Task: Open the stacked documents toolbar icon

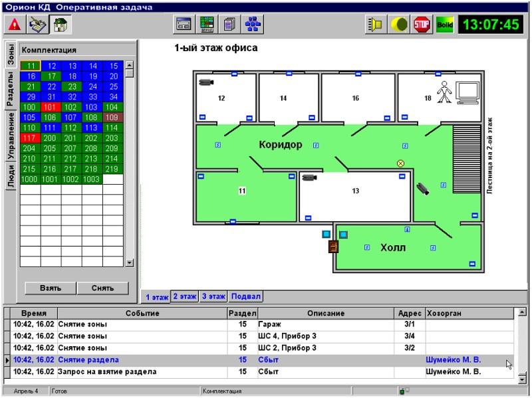Action: [x=229, y=25]
